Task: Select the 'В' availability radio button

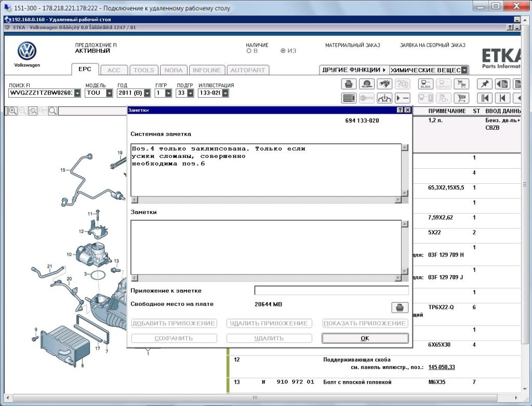Action: 249,51
